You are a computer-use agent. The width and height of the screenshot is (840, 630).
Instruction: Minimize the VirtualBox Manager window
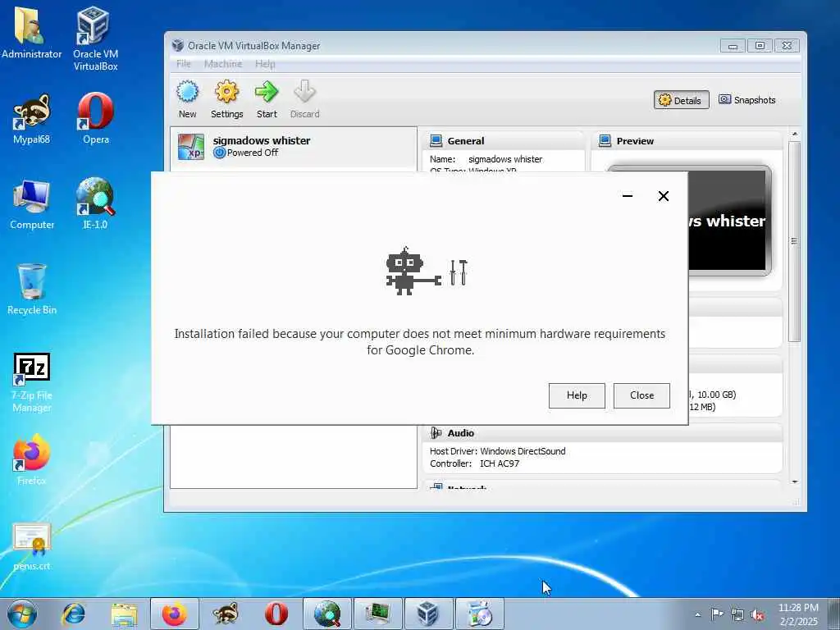pos(733,46)
